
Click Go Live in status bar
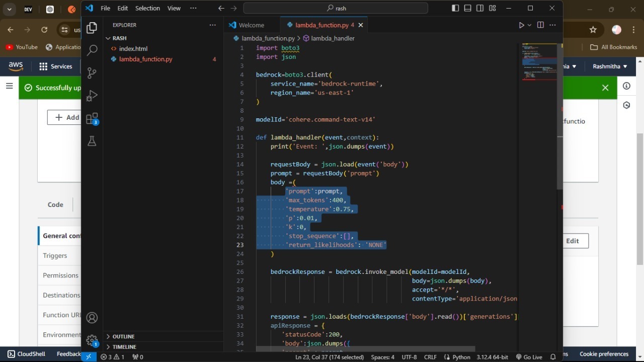[528, 357]
